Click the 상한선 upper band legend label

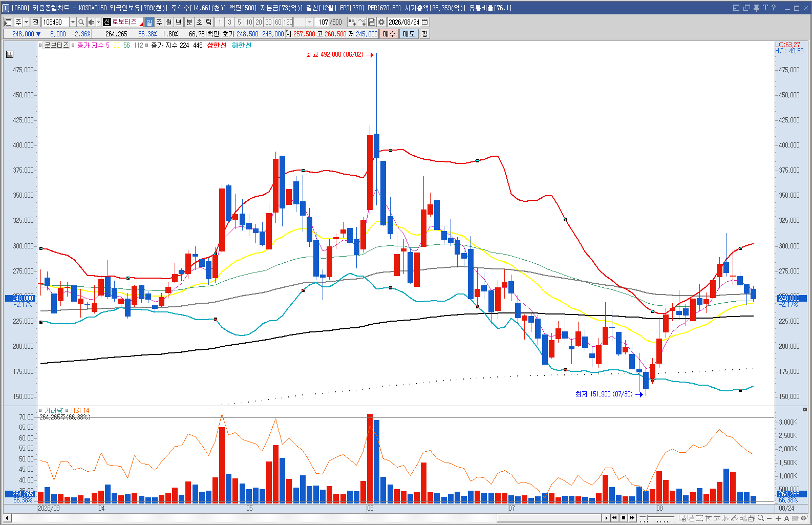(217, 45)
